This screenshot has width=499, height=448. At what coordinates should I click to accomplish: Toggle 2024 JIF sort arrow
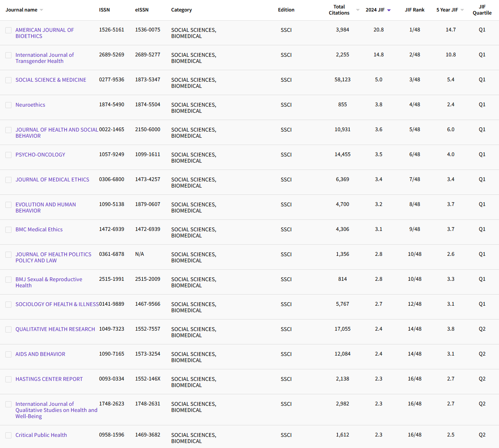[389, 10]
